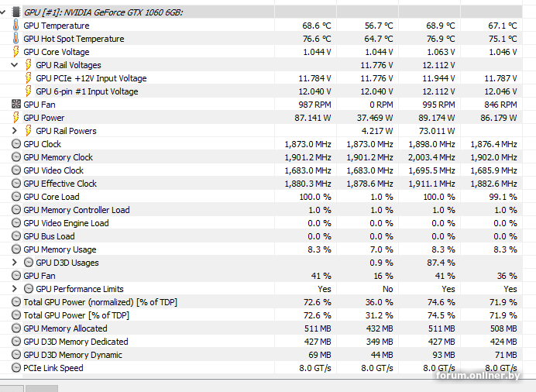This screenshot has width=536, height=392.
Task: Select the GPU Video Engine Load row label
Action: [x=66, y=223]
